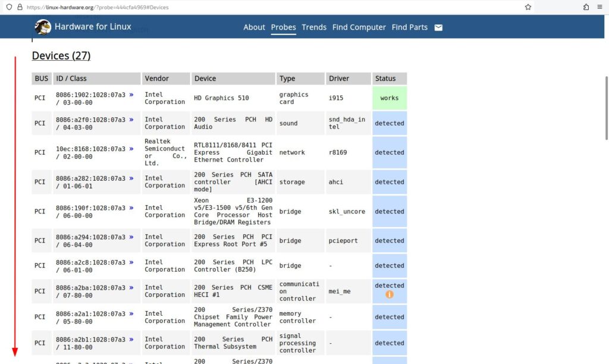The width and height of the screenshot is (609, 364).
Task: Click the ID / Class column header
Action: pyautogui.click(x=97, y=79)
